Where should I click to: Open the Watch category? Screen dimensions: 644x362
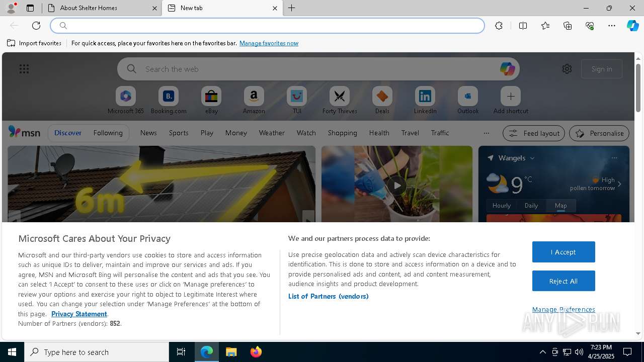point(306,133)
